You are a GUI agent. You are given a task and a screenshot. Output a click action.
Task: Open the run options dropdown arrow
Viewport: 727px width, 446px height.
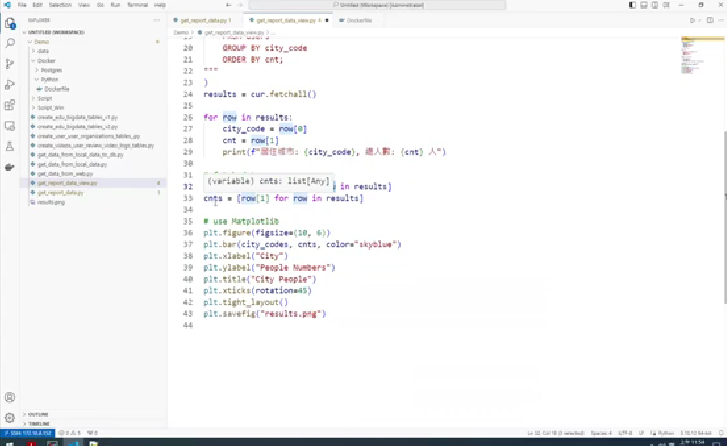click(700, 20)
